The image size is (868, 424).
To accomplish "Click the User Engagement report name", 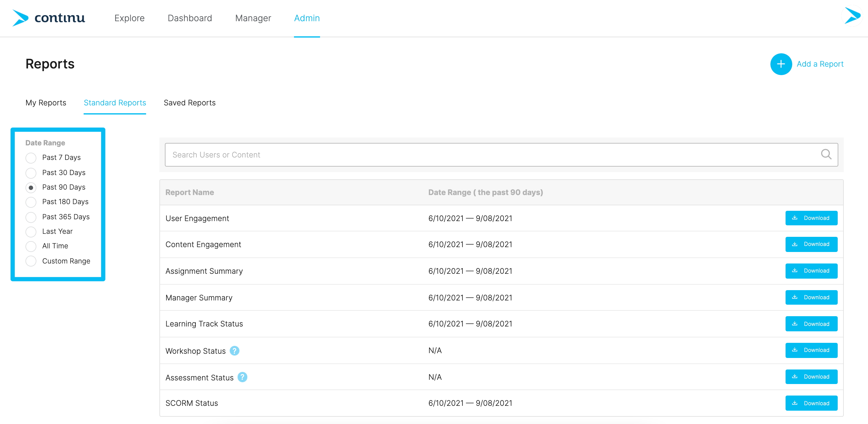I will pyautogui.click(x=197, y=218).
